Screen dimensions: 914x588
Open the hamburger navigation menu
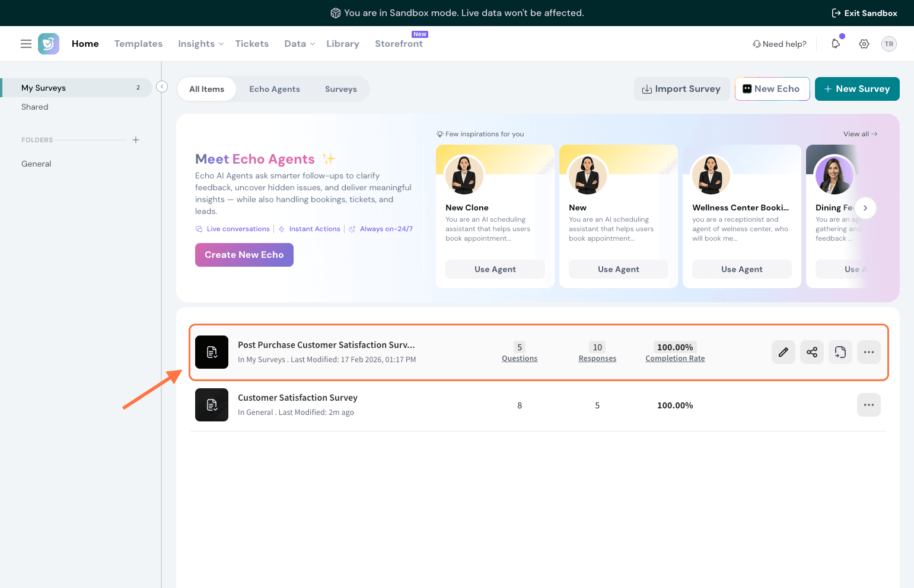[26, 44]
